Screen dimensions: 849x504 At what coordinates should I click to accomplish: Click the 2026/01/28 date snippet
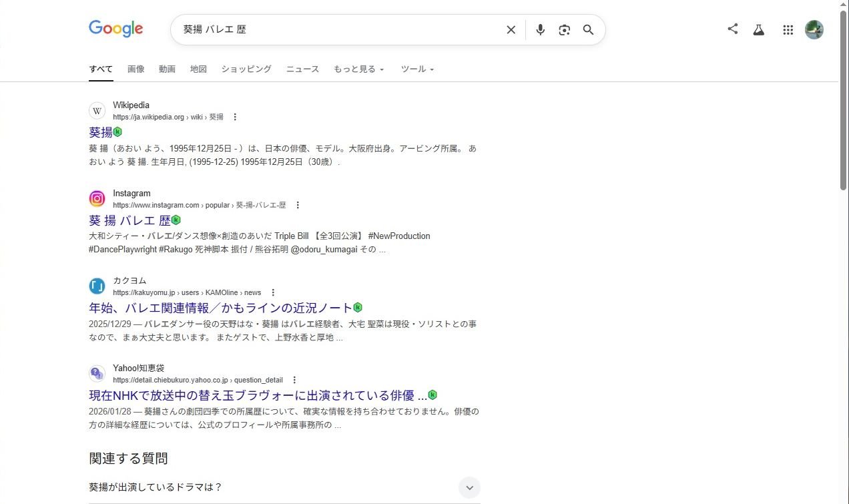click(x=109, y=411)
